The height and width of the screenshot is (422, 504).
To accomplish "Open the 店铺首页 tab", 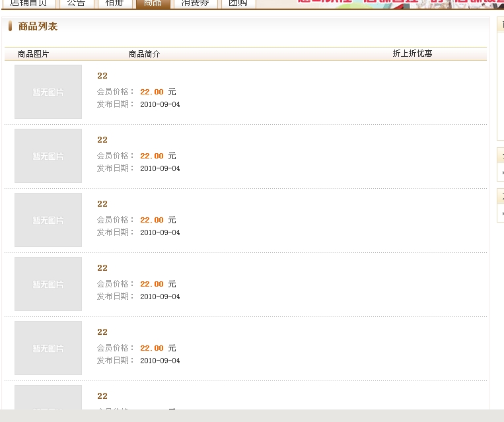I will tap(28, 4).
